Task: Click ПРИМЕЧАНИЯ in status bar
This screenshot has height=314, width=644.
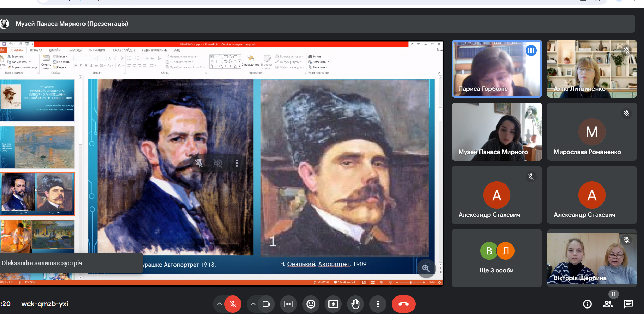Action: (344, 282)
